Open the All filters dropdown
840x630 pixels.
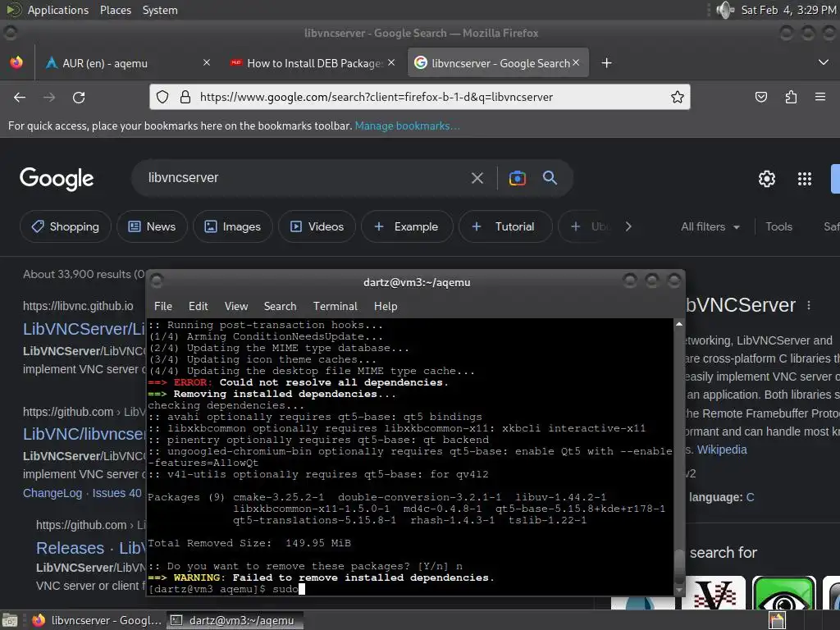coord(710,226)
